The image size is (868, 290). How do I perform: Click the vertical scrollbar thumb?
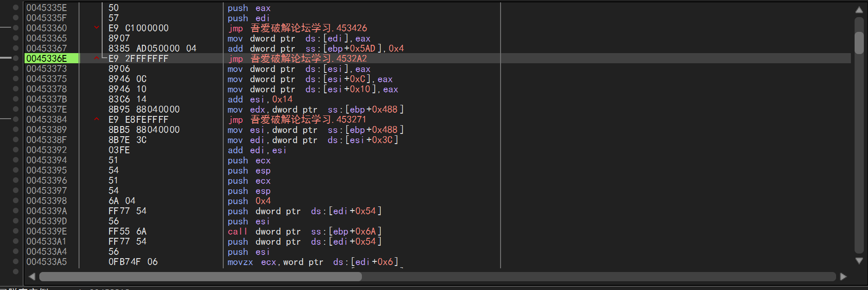tap(859, 42)
